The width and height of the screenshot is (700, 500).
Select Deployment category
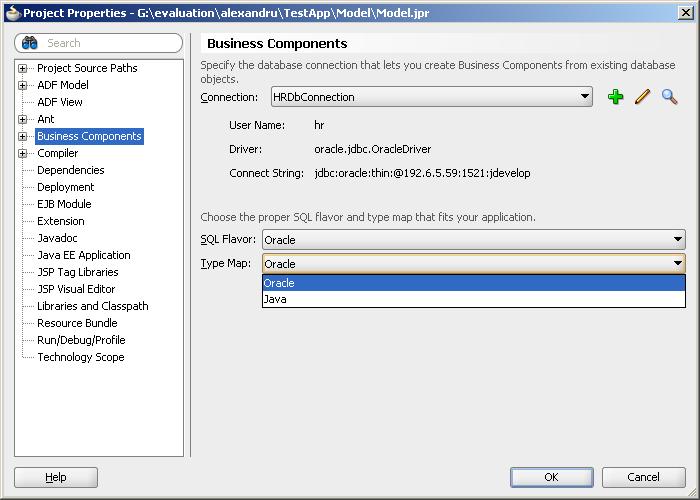tap(66, 187)
